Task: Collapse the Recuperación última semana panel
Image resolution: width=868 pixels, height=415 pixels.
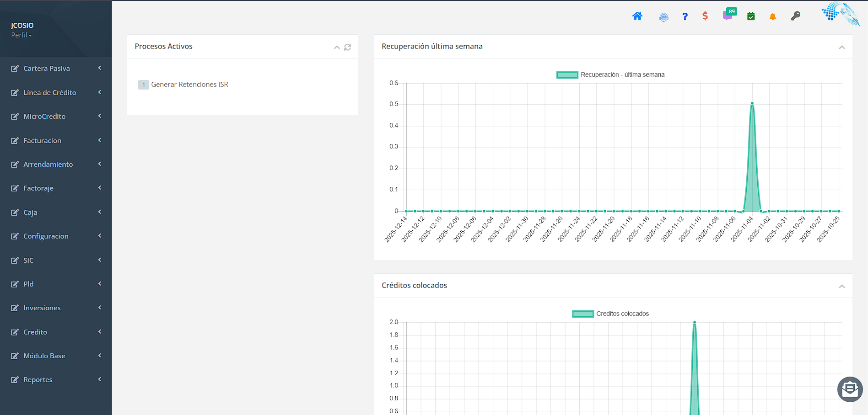Action: 842,48
